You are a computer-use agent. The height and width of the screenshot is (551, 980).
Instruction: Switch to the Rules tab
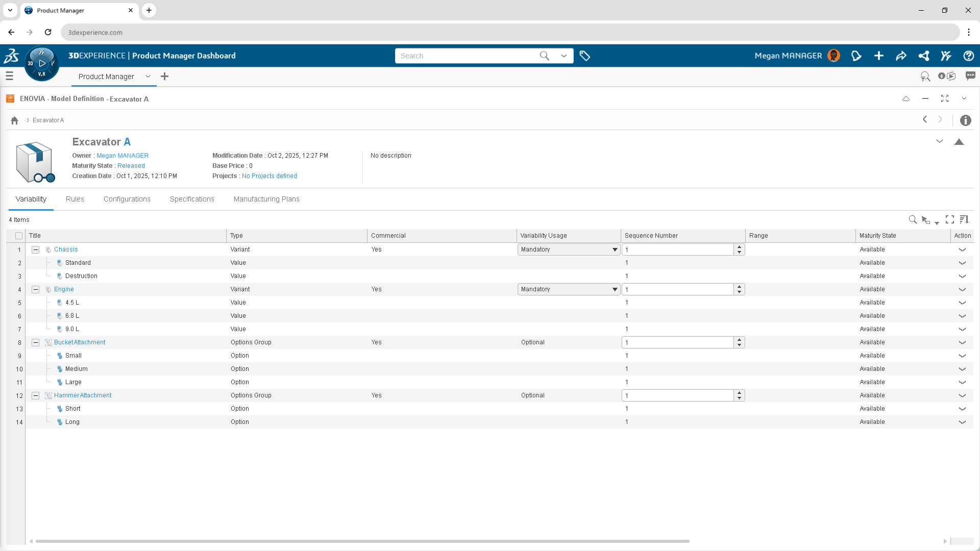tap(75, 199)
